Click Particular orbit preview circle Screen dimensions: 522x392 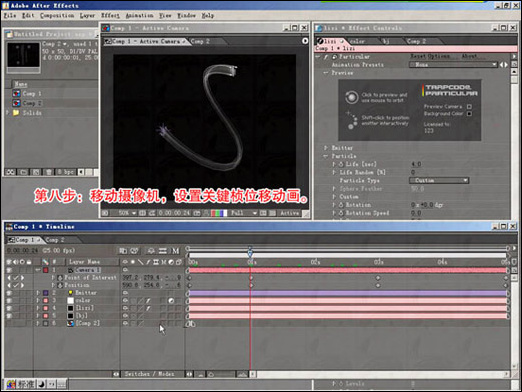click(x=352, y=97)
